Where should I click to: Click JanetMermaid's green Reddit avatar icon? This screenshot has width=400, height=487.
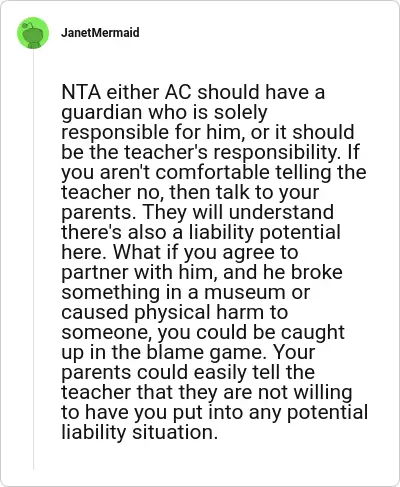pyautogui.click(x=33, y=33)
